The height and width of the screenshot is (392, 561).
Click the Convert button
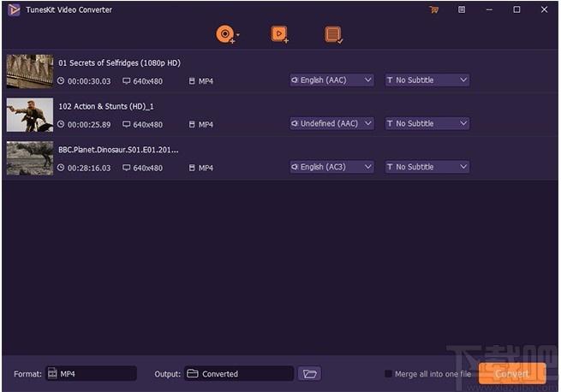(512, 374)
